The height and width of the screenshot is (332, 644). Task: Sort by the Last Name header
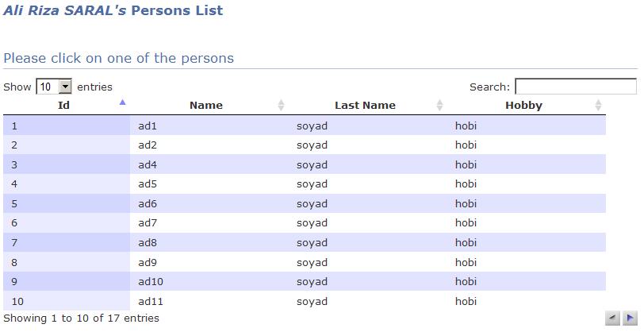(365, 105)
